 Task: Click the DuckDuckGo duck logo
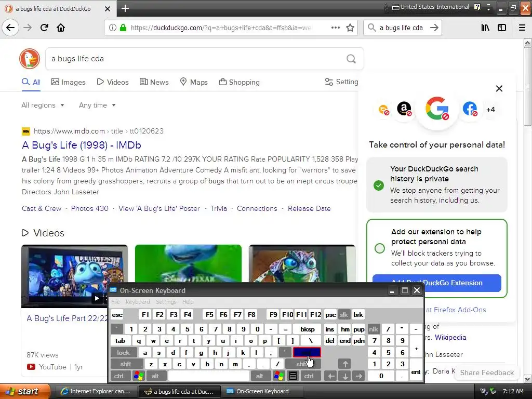pos(30,58)
